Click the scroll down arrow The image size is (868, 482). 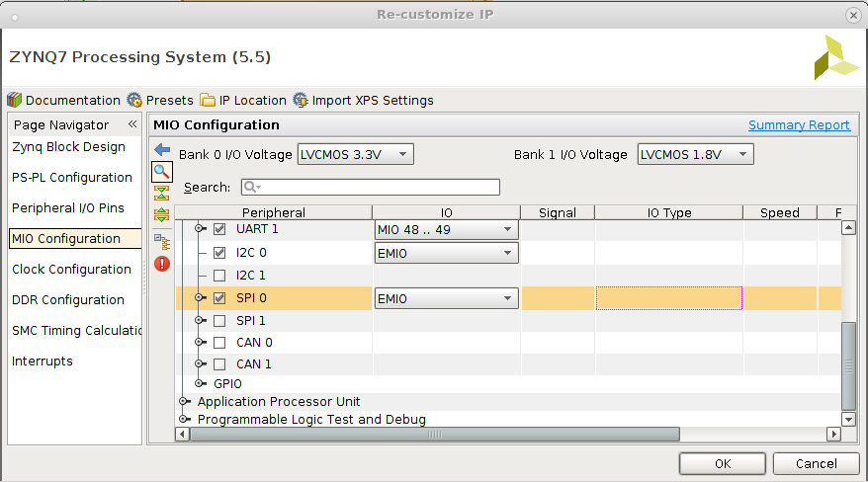[x=848, y=419]
